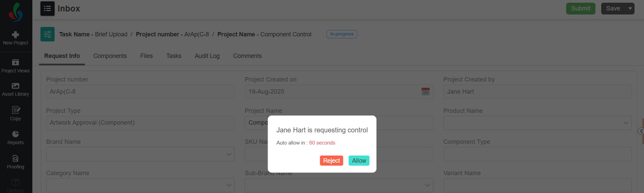Open the Asset Library icon

click(x=16, y=86)
